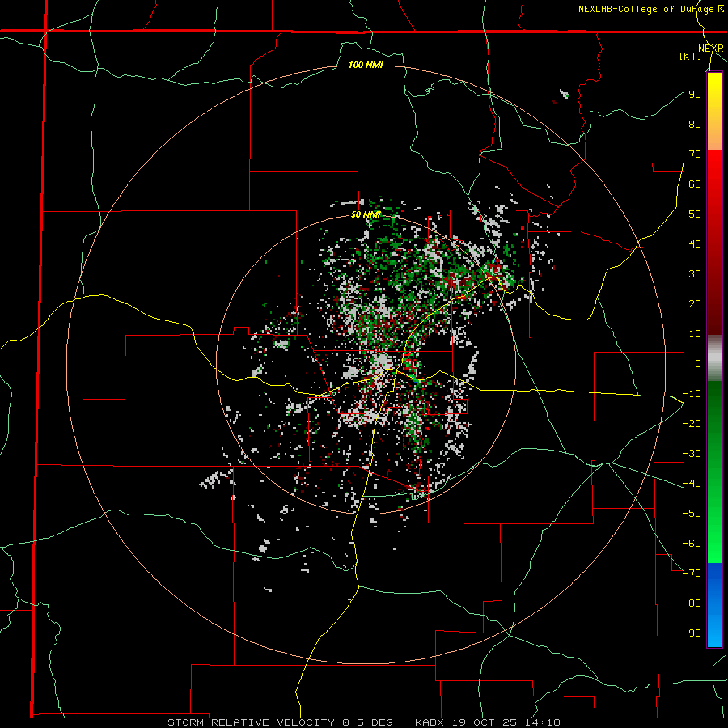Click the 40 value on the velocity scale
This screenshot has height=728, width=728.
coord(695,244)
